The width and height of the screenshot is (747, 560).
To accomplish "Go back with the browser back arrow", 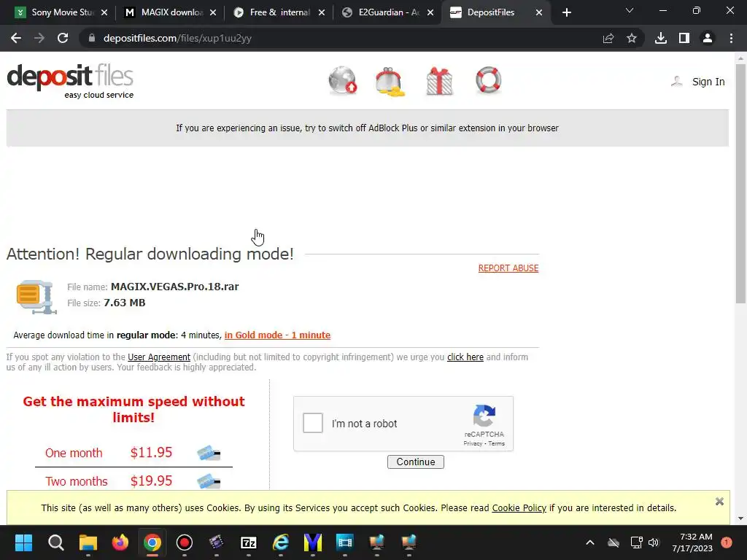I will point(16,38).
